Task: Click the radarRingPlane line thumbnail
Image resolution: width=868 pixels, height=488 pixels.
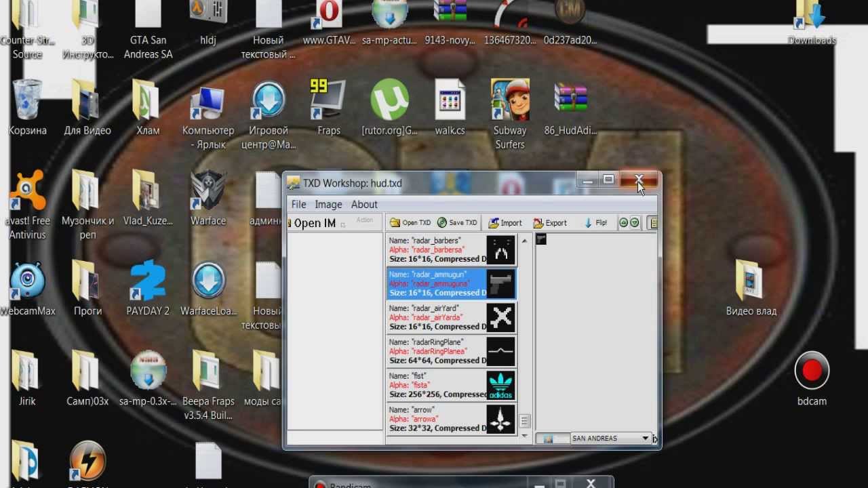Action: point(501,351)
